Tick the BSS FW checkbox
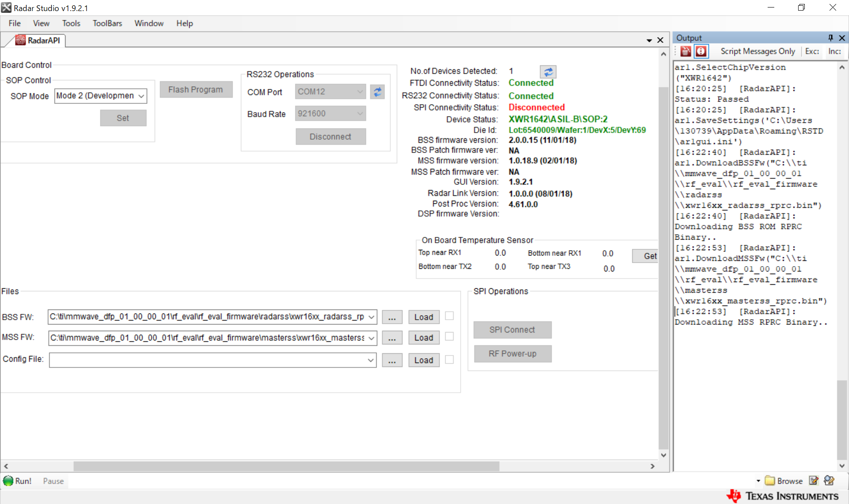Image resolution: width=849 pixels, height=504 pixels. [449, 316]
